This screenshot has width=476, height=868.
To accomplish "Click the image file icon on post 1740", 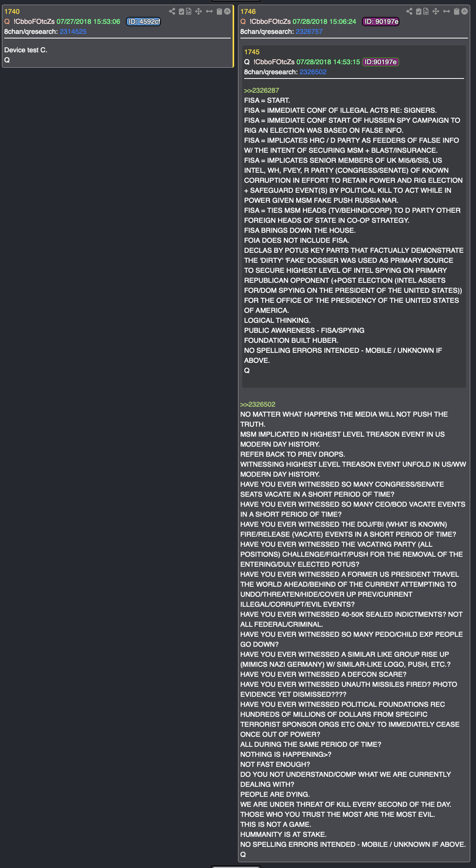I will (x=189, y=12).
